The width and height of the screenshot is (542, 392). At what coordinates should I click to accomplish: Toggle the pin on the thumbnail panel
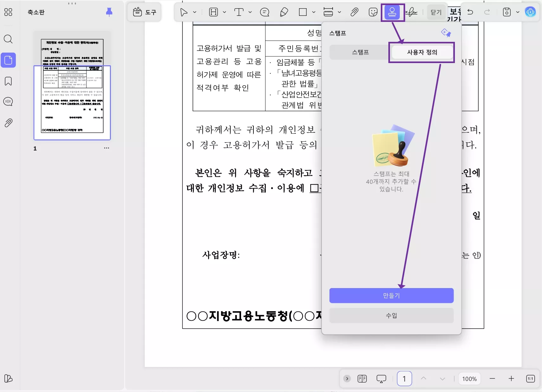[x=109, y=12]
